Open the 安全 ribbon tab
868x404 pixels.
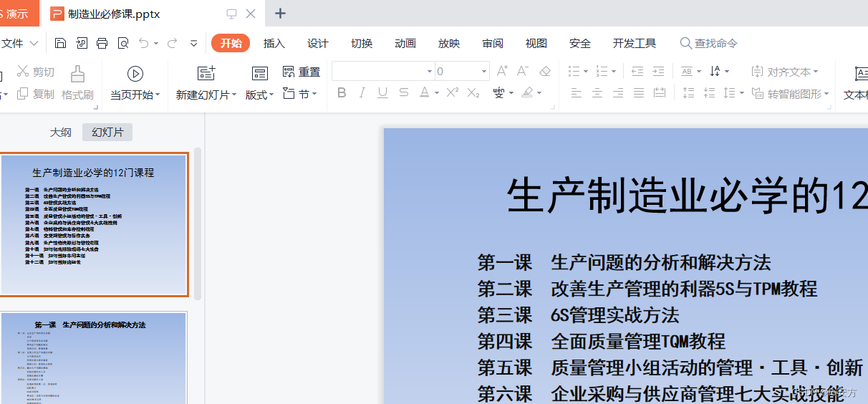point(580,44)
